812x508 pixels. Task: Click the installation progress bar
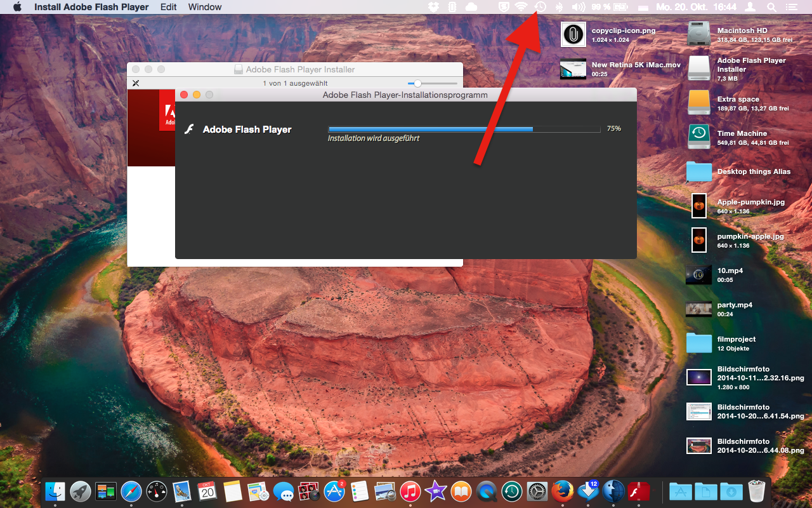coord(464,129)
